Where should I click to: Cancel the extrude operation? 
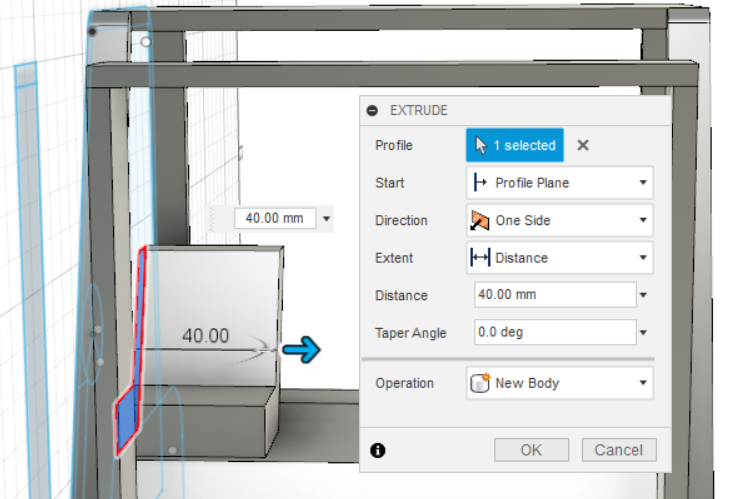(619, 450)
